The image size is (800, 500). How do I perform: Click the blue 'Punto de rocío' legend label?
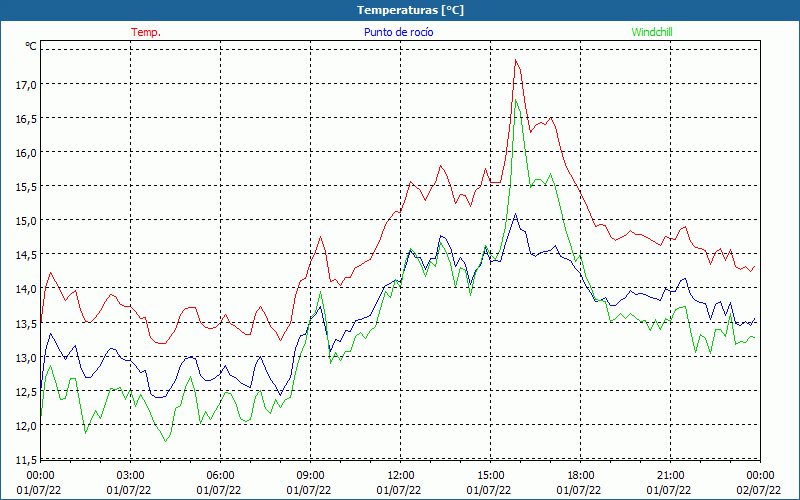[398, 32]
